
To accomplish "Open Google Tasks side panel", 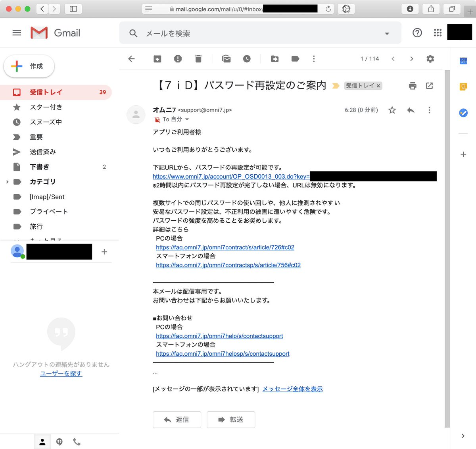I will pos(463,113).
